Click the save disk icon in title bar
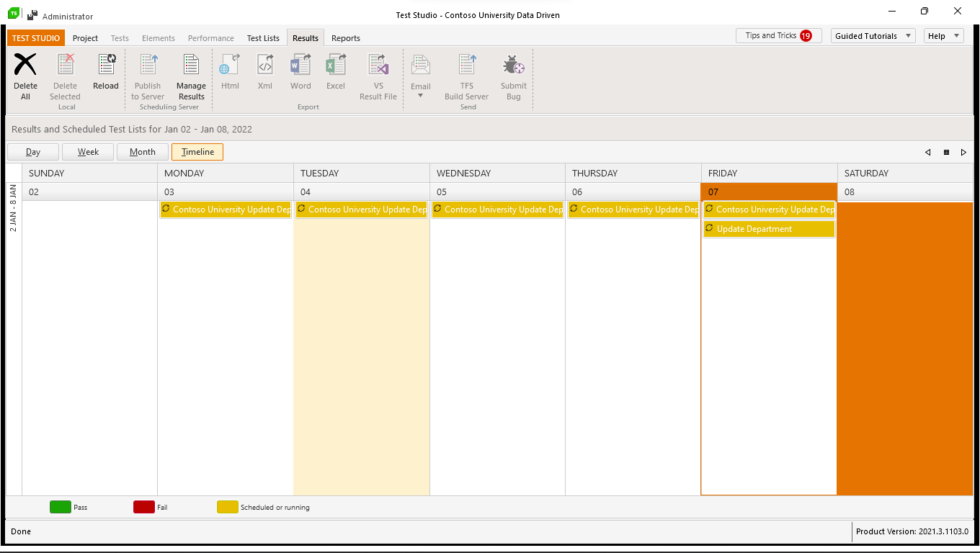Image resolution: width=980 pixels, height=553 pixels. coord(32,14)
